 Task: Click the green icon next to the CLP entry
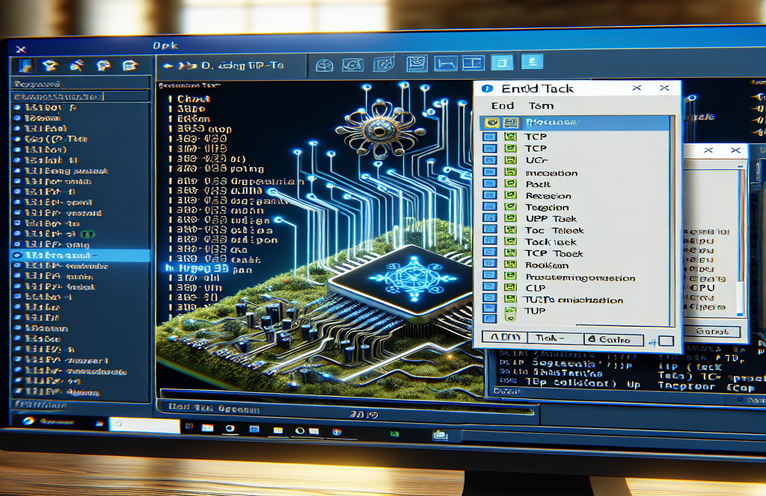point(510,287)
